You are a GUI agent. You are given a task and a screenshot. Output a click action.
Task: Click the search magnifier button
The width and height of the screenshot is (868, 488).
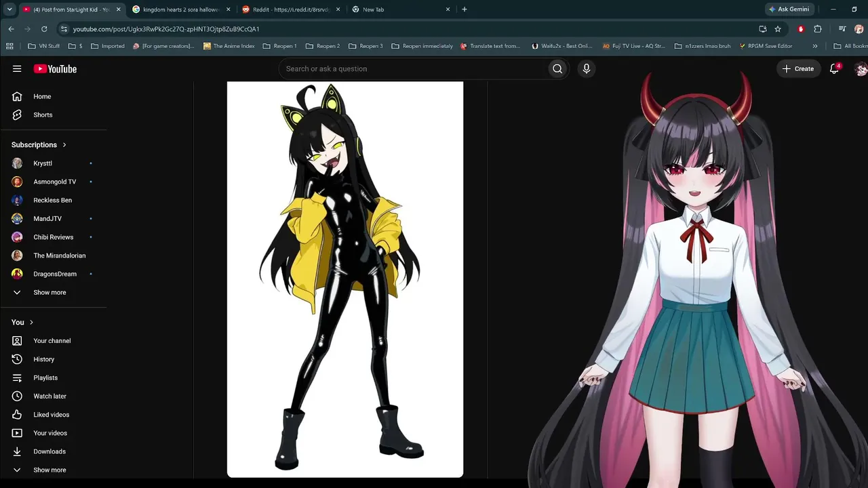[557, 68]
